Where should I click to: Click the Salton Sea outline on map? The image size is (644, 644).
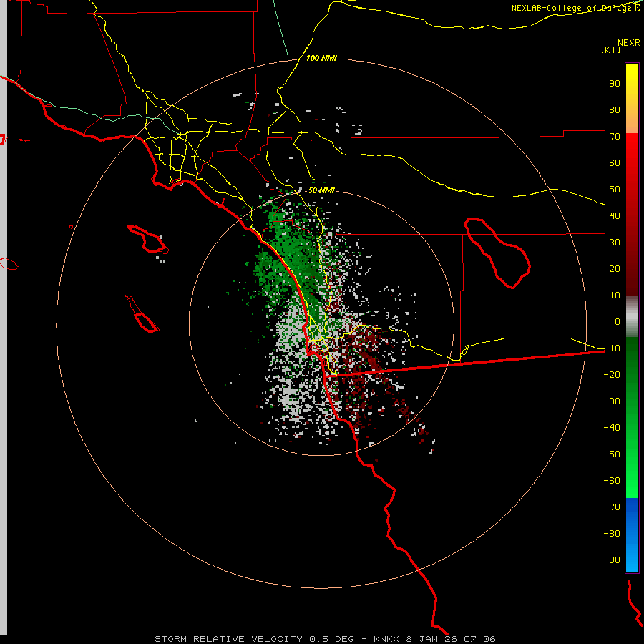[x=497, y=253]
